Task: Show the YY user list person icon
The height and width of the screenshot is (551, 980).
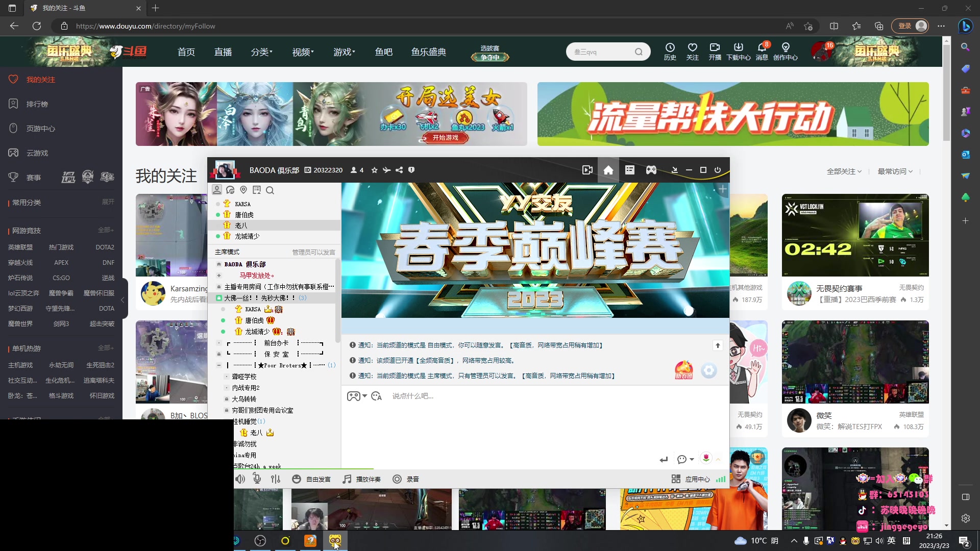Action: (217, 190)
